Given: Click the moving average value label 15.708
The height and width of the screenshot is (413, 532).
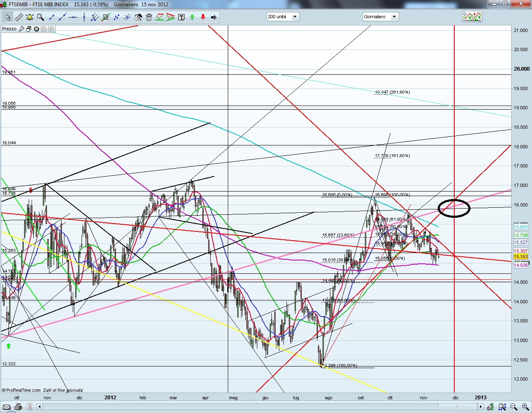Looking at the screenshot, I should click(x=520, y=235).
